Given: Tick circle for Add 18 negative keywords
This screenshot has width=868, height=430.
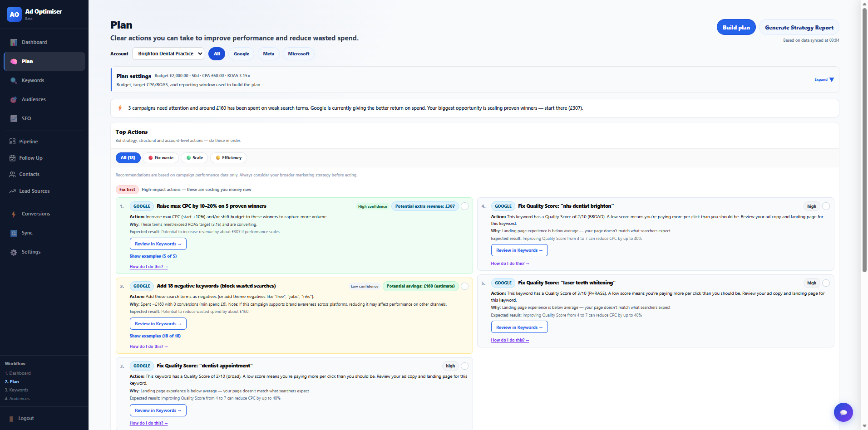Looking at the screenshot, I should click(464, 286).
